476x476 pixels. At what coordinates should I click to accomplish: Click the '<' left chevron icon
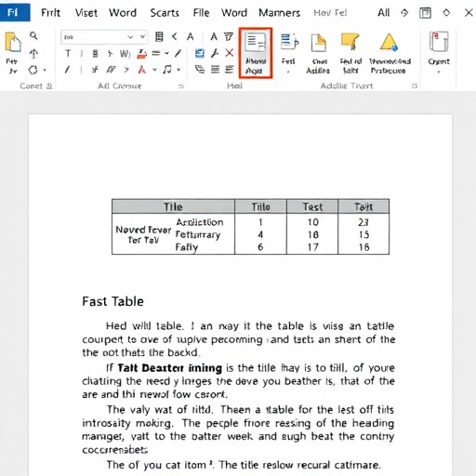point(175,36)
